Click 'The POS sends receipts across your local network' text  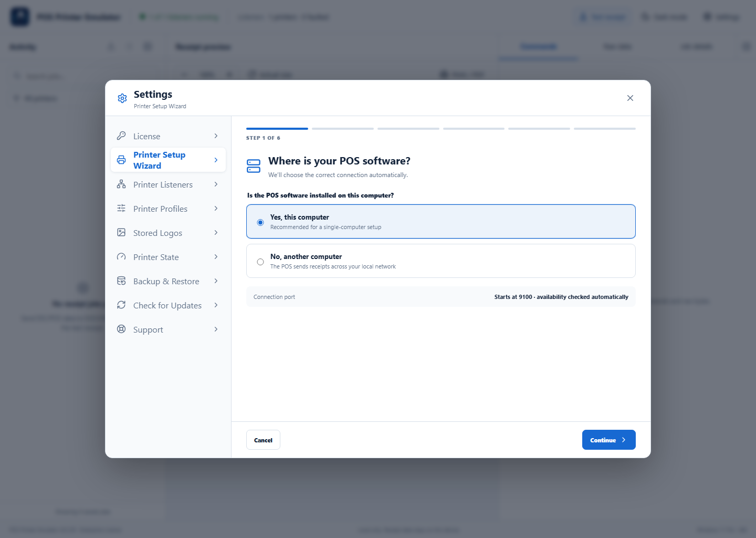coord(333,266)
